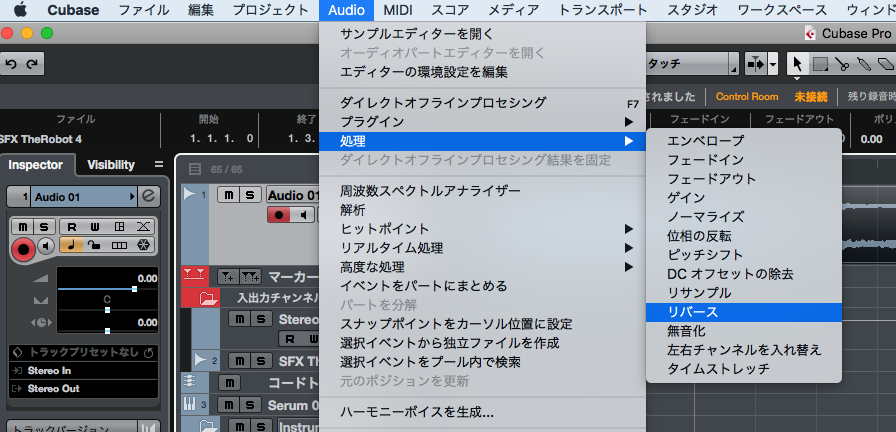Toggle Musical Timebase note button
This screenshot has width=896, height=432.
72,245
